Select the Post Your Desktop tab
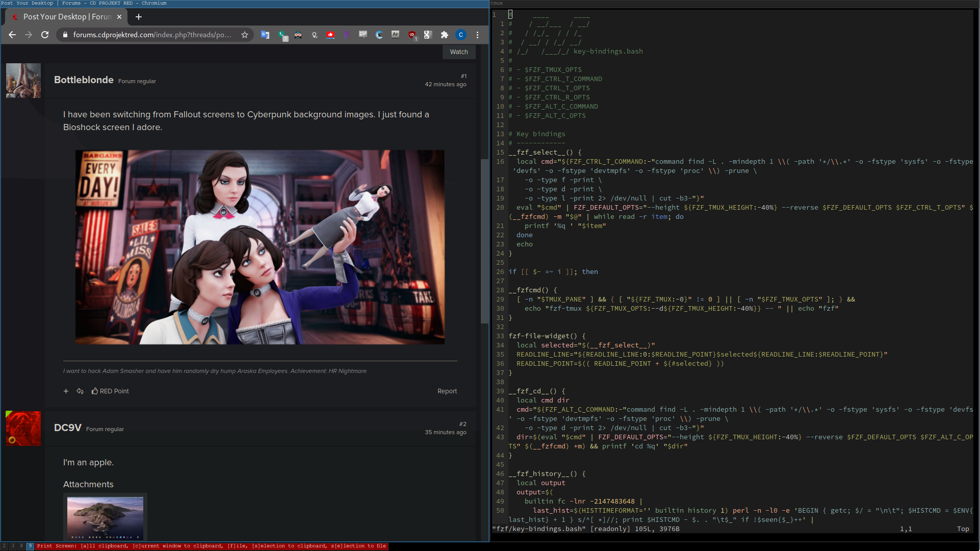 [65, 17]
